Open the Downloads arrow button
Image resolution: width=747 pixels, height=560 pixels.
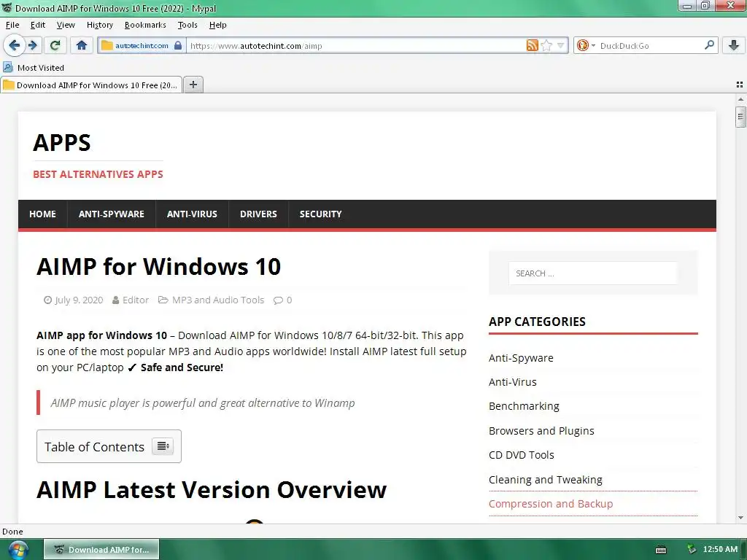[x=734, y=45]
